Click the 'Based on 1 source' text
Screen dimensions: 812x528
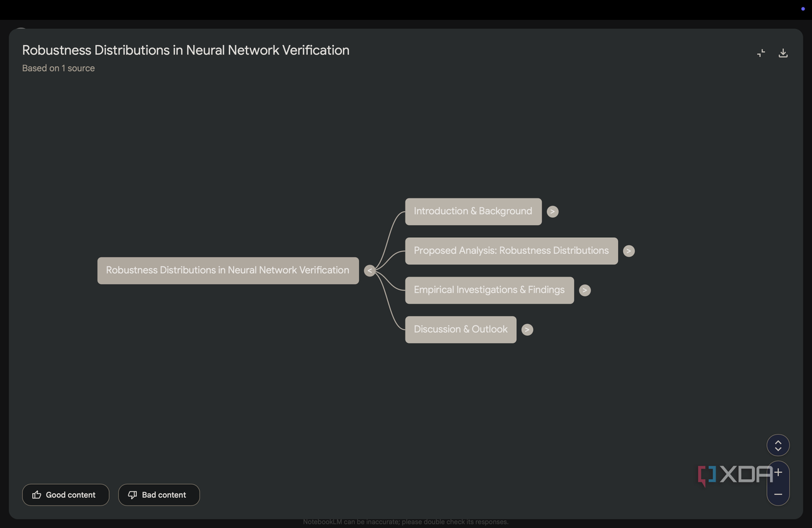pos(59,68)
